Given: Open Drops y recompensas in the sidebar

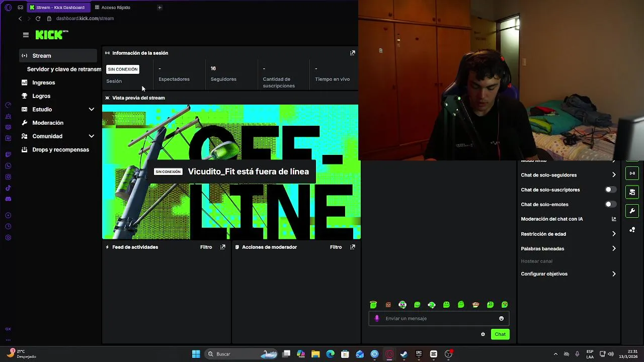Looking at the screenshot, I should click(60, 150).
